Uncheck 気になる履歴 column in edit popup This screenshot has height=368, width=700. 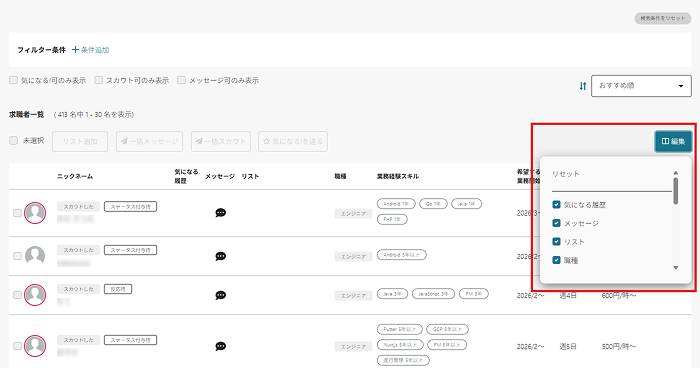tap(556, 205)
